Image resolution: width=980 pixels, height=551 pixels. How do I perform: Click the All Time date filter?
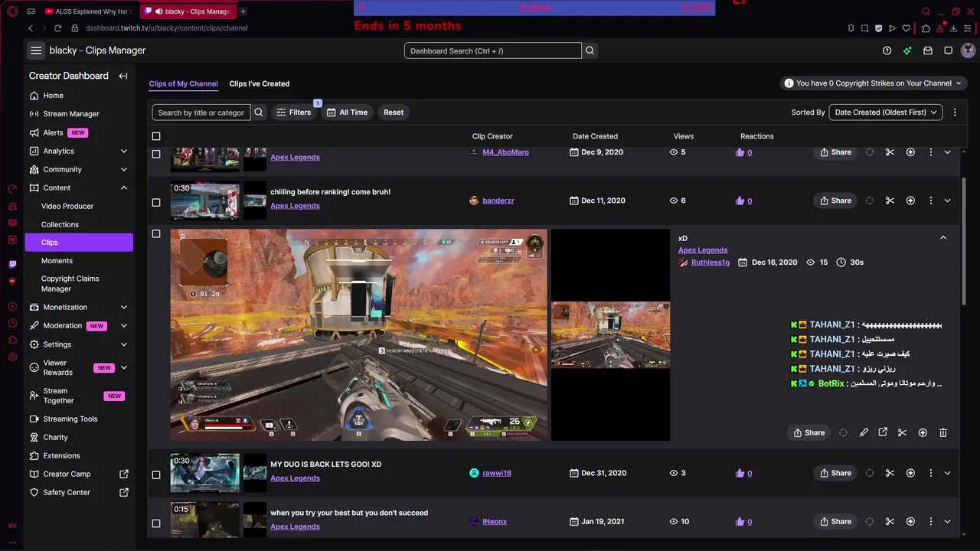coord(347,112)
